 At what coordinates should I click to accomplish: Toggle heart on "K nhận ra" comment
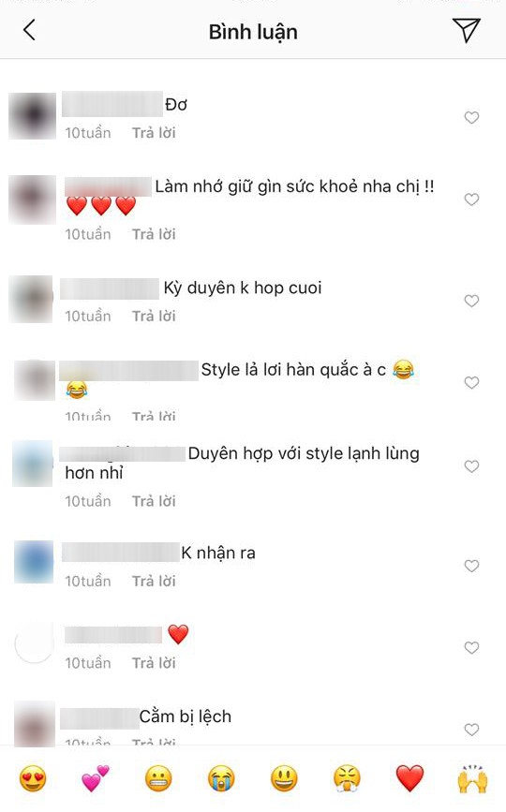point(471,566)
